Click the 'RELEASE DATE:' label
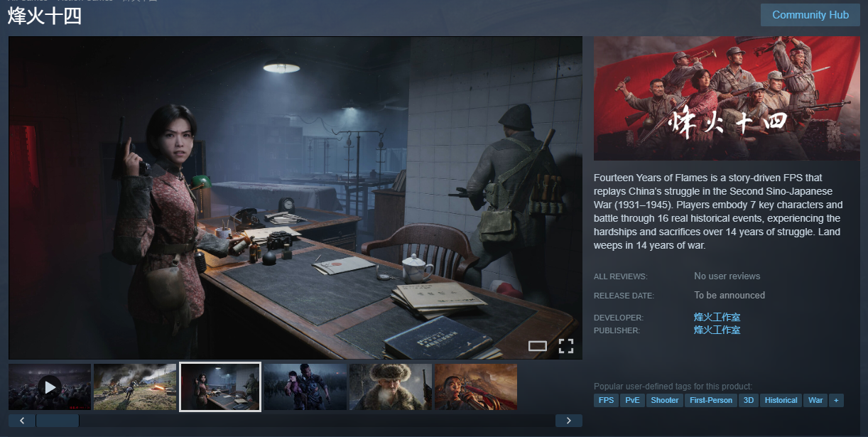868x437 pixels. [x=624, y=296]
